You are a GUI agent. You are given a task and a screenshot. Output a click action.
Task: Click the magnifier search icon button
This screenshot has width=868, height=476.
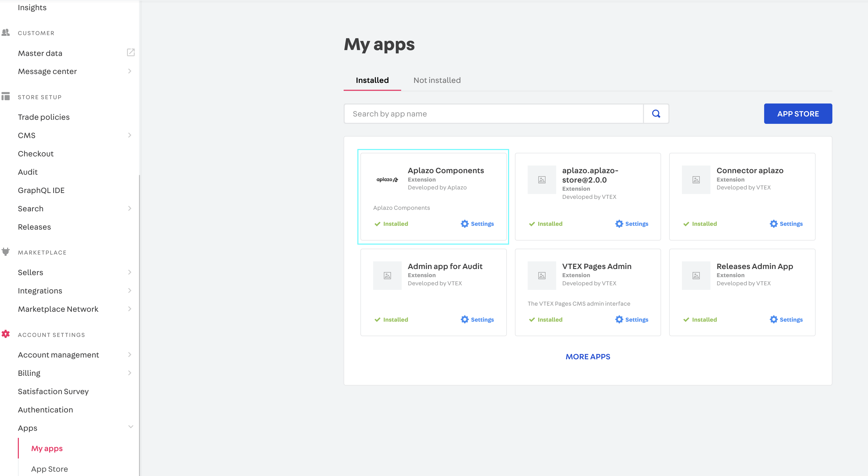pyautogui.click(x=656, y=114)
